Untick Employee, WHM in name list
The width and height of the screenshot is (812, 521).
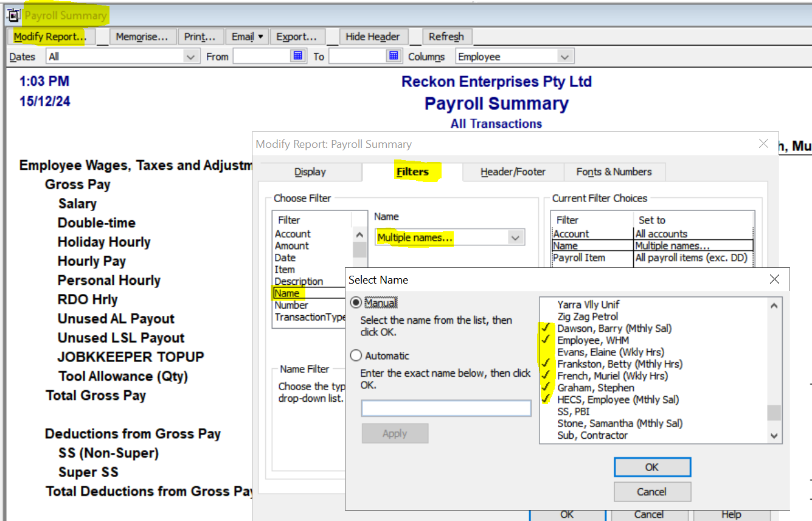click(593, 340)
